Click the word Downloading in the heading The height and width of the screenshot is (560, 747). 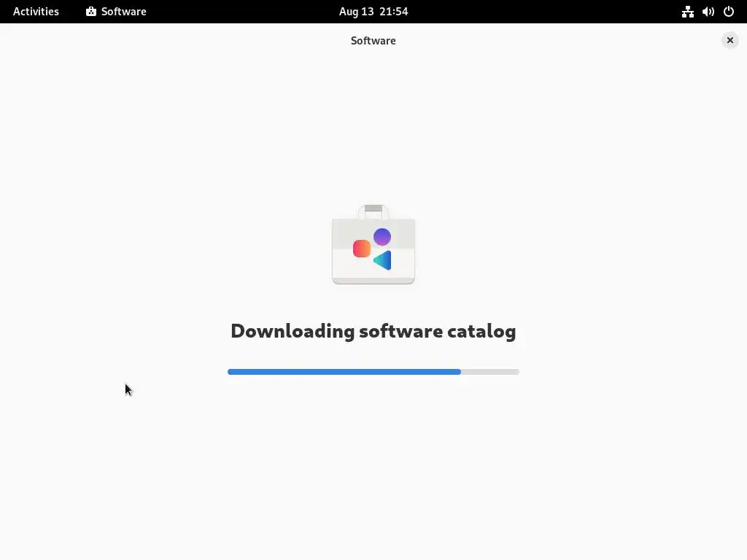point(293,332)
